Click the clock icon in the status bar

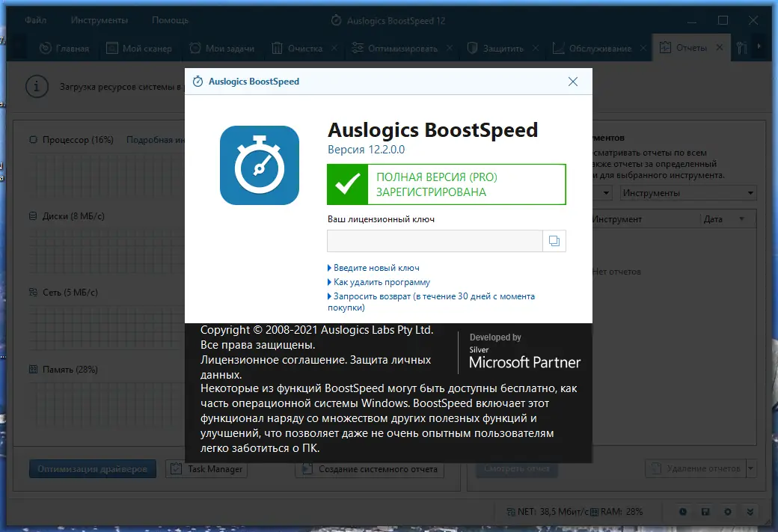point(683,512)
